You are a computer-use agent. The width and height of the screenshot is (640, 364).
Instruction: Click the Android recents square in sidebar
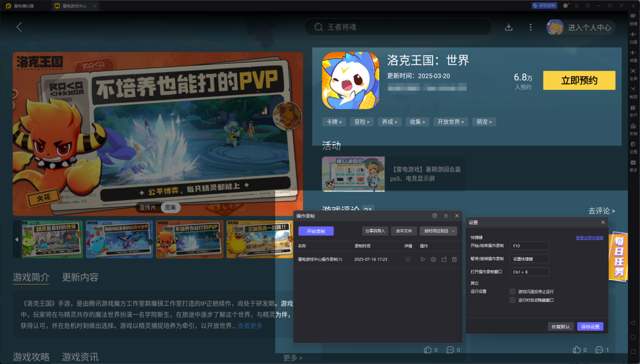pyautogui.click(x=632, y=351)
